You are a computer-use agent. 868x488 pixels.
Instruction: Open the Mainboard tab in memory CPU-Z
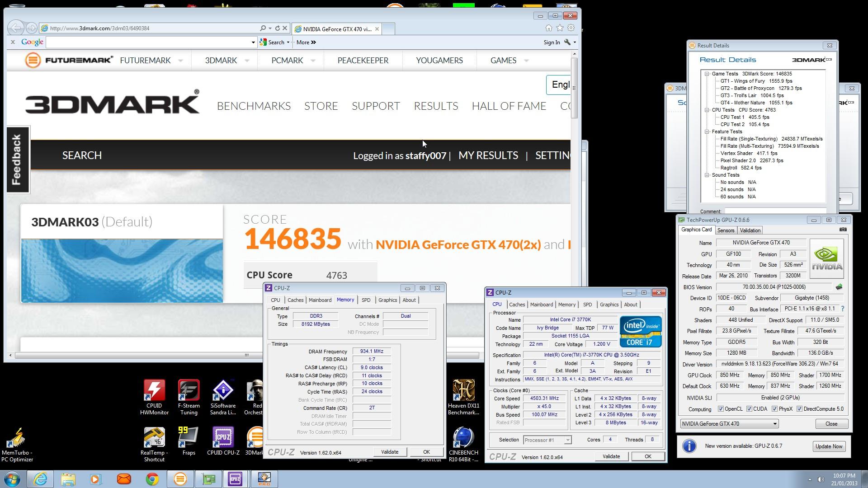point(320,300)
